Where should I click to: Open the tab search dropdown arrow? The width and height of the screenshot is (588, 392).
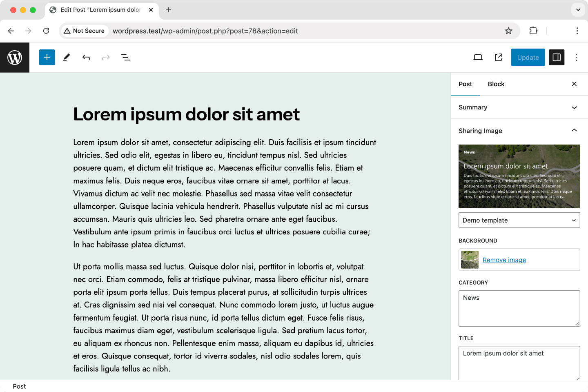pos(578,10)
